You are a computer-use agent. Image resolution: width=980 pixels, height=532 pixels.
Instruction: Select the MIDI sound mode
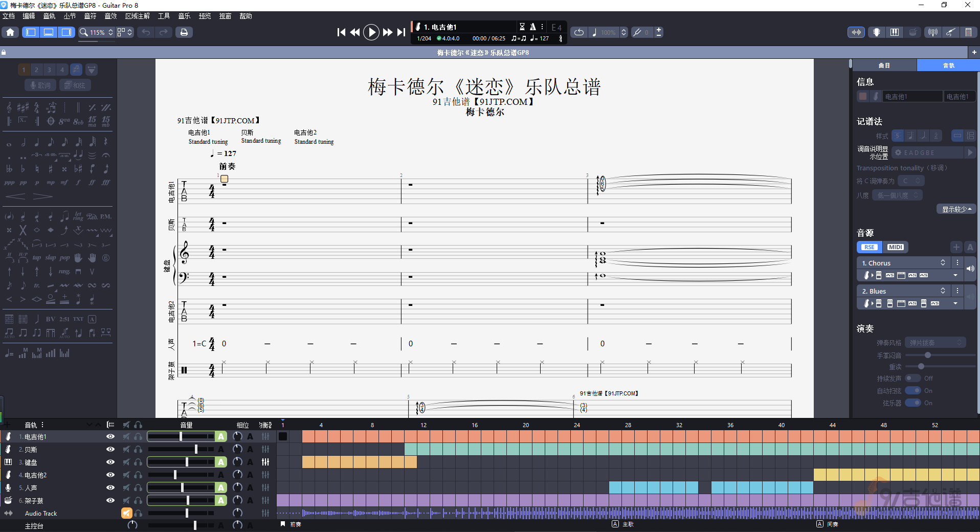tap(895, 247)
